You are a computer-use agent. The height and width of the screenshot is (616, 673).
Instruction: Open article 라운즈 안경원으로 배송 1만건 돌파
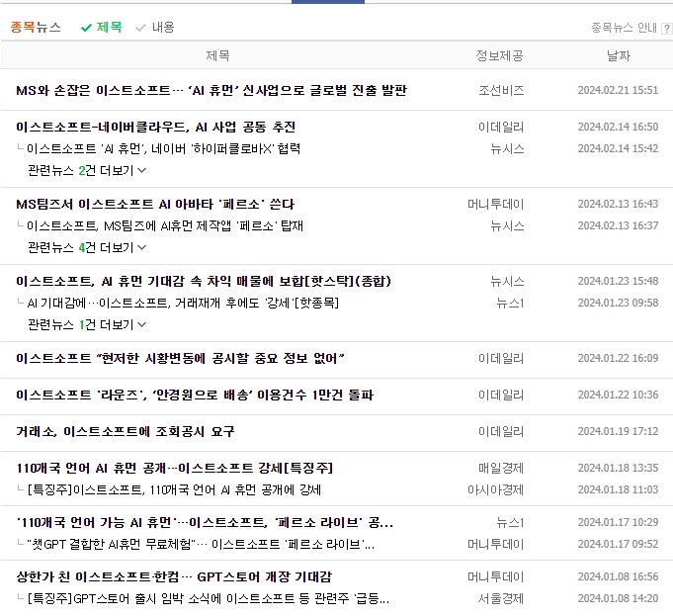coord(195,395)
